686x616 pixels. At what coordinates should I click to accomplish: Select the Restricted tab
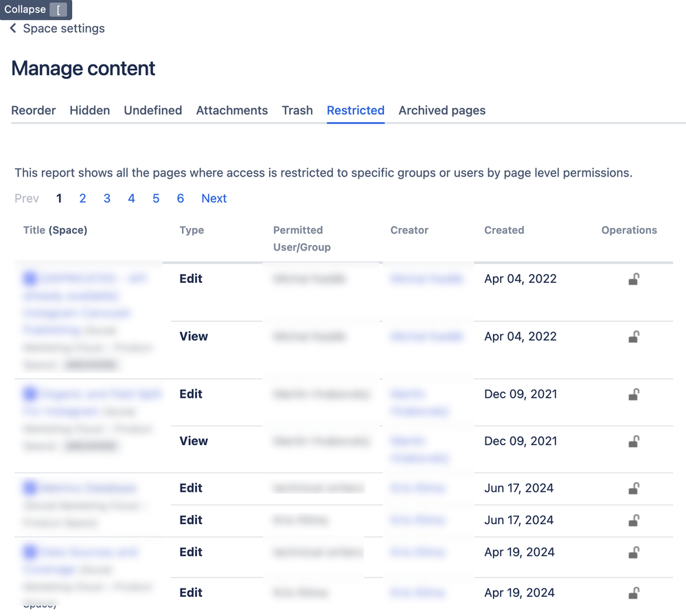(356, 111)
